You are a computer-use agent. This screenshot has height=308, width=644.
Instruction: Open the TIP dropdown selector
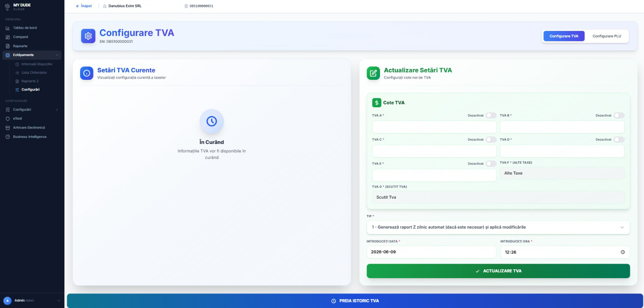tap(498, 227)
